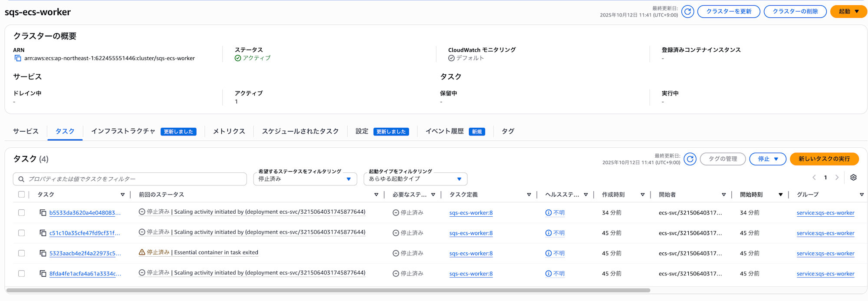Open task definition sqs-ecs-worker:8 link in first row
The width and height of the screenshot is (868, 301).
tap(471, 213)
